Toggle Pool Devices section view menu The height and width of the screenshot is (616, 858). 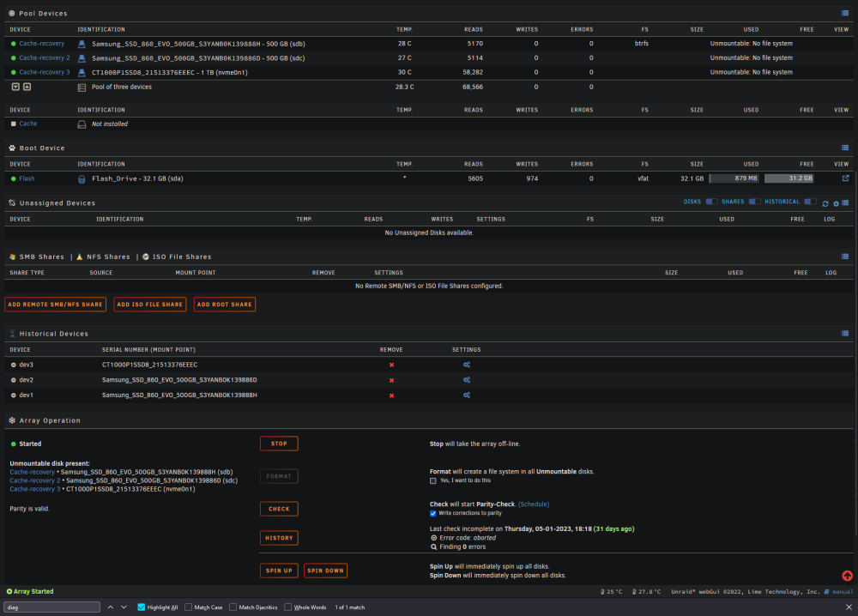pos(845,13)
